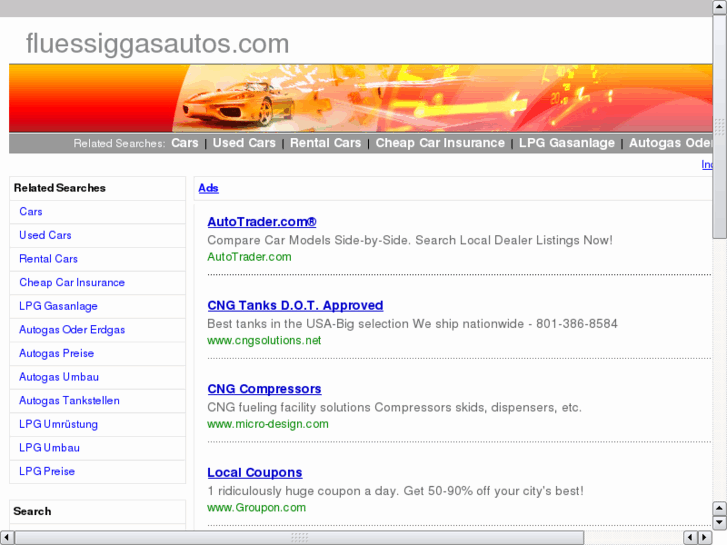Click the www.cngsolutions.net URL
The image size is (727, 545).
point(264,340)
